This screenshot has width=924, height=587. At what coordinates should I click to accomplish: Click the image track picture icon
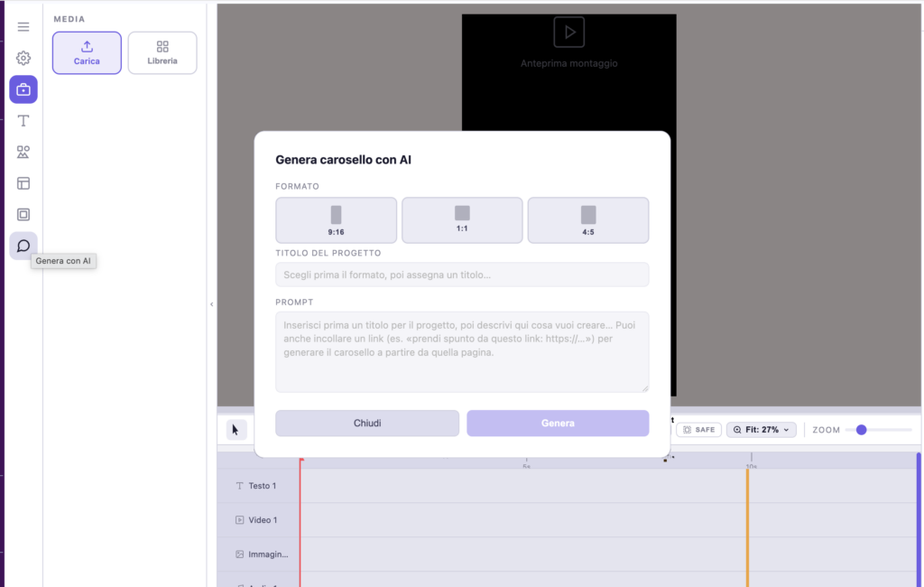coord(239,554)
